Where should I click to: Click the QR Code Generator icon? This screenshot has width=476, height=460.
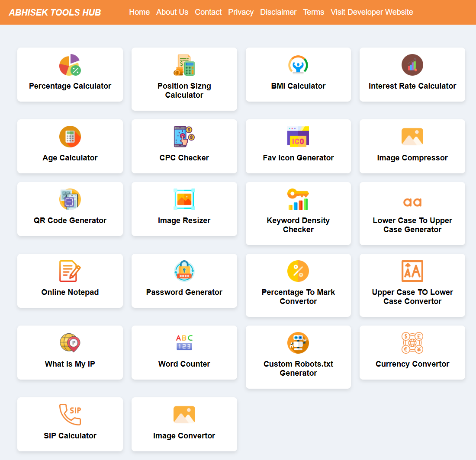[x=70, y=200]
